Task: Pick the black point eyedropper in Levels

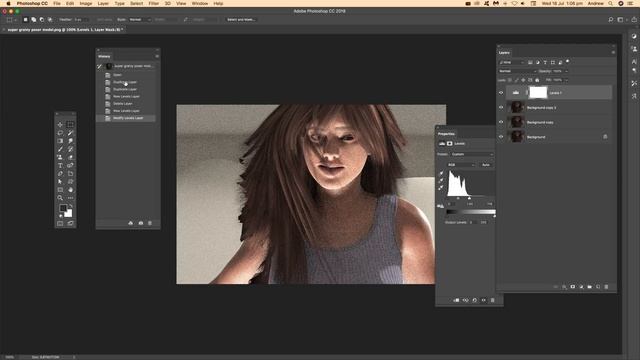Action: (441, 173)
